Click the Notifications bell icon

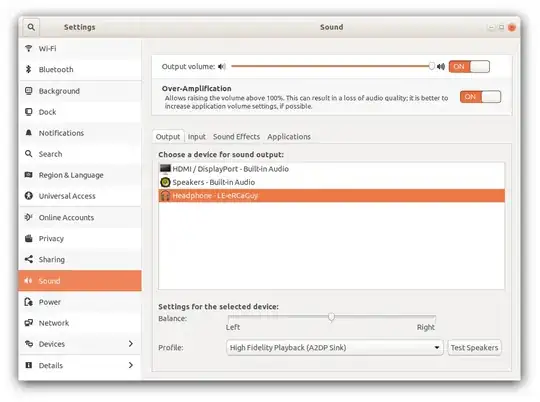[x=29, y=133]
